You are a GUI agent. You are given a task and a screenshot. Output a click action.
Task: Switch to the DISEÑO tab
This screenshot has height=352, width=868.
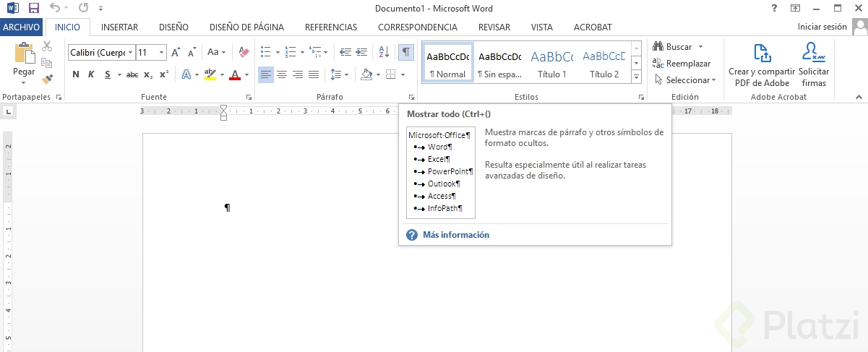pos(173,27)
